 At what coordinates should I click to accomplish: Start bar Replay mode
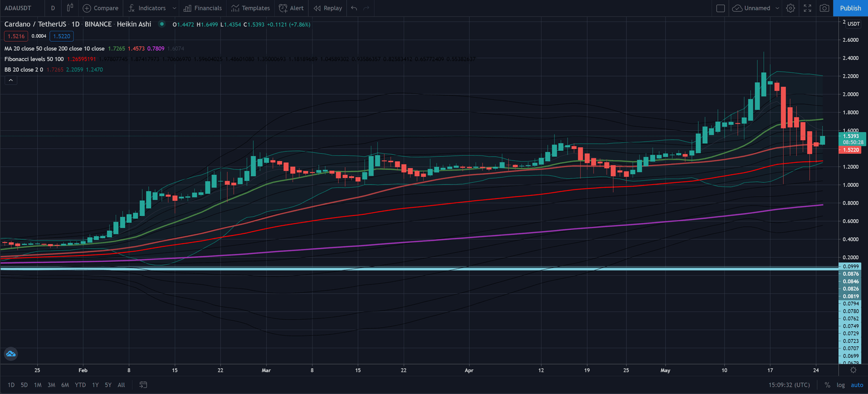328,8
